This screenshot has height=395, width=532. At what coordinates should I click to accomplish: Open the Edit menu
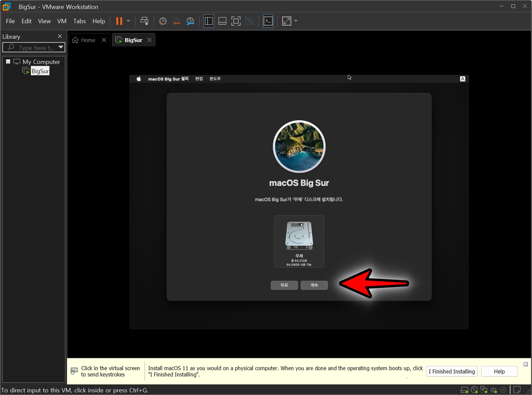click(27, 21)
